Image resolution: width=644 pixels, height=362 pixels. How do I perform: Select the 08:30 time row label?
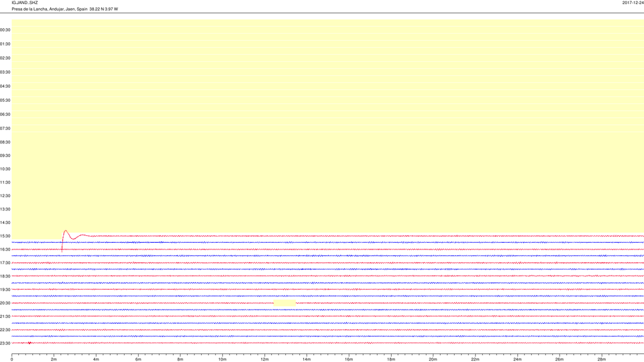5,142
